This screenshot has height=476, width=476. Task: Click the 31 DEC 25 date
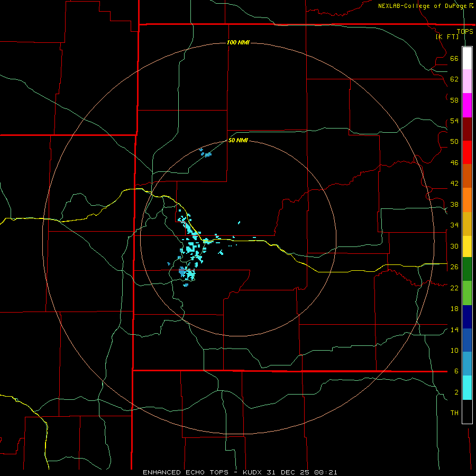289,472
